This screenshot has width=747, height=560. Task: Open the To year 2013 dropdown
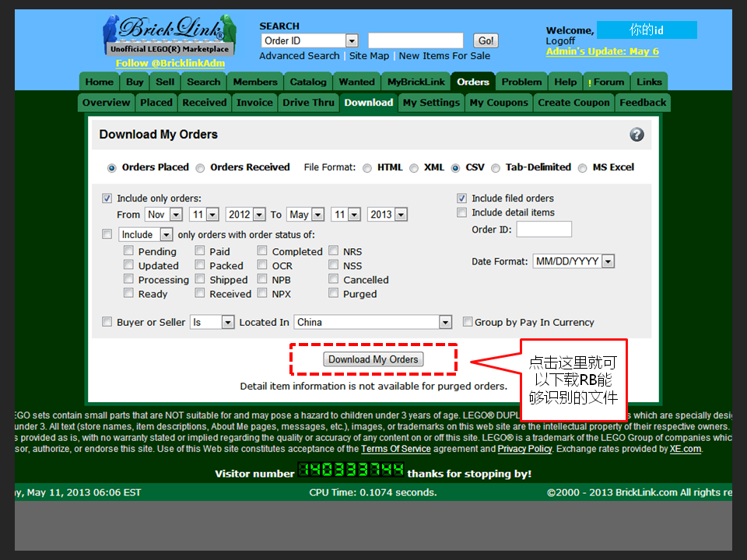point(388,215)
